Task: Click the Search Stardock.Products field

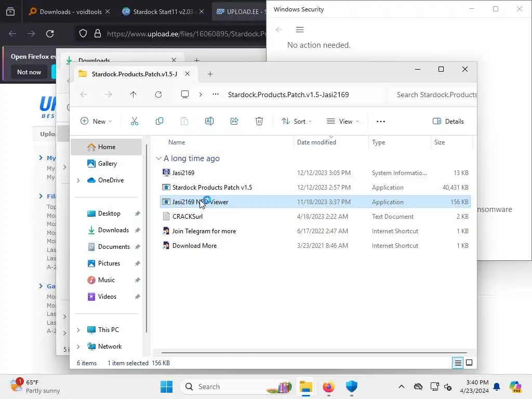Action: 433,95
